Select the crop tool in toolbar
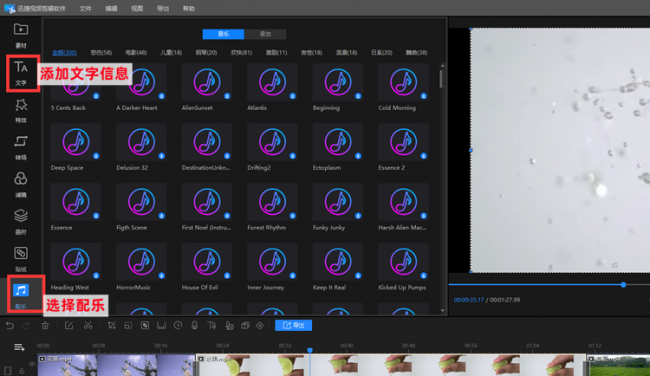Screen dimensions: 650x376 click(x=112, y=326)
